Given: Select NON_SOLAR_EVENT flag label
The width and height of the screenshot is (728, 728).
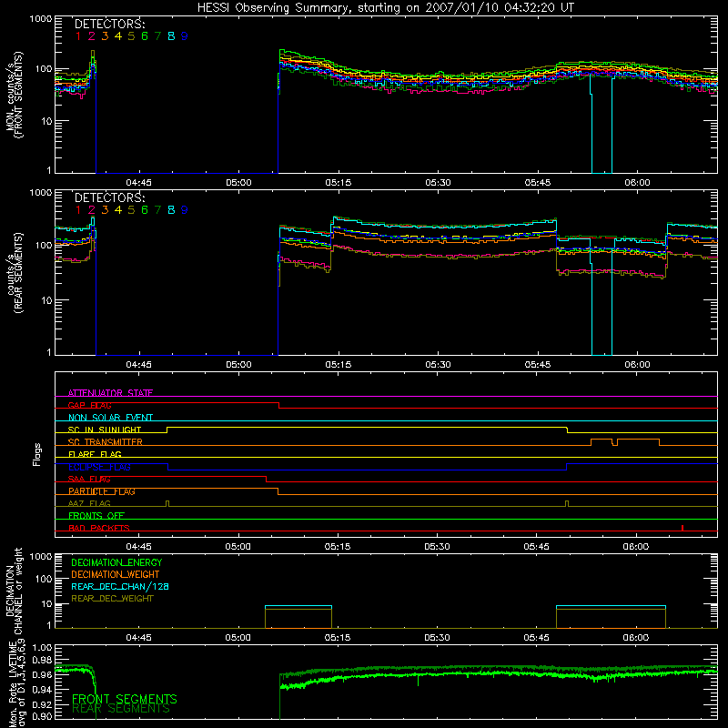Looking at the screenshot, I should pos(110,418).
